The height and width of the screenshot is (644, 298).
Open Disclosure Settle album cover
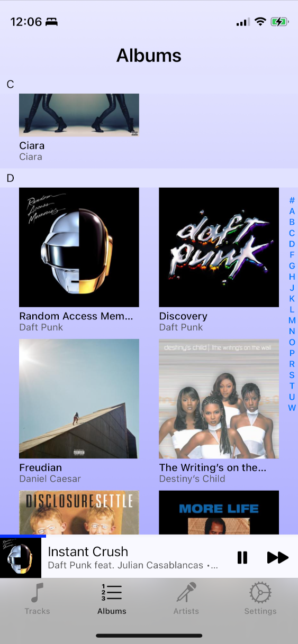[x=79, y=512]
